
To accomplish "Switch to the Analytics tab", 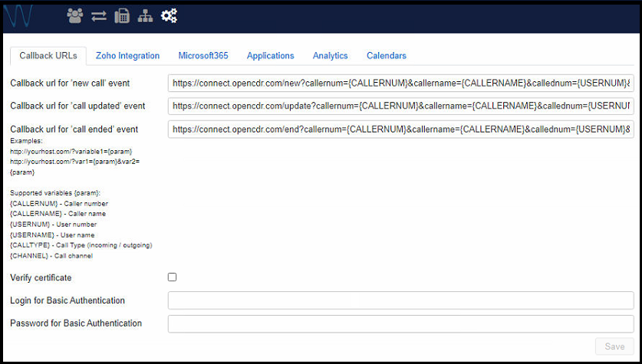I will click(x=330, y=56).
